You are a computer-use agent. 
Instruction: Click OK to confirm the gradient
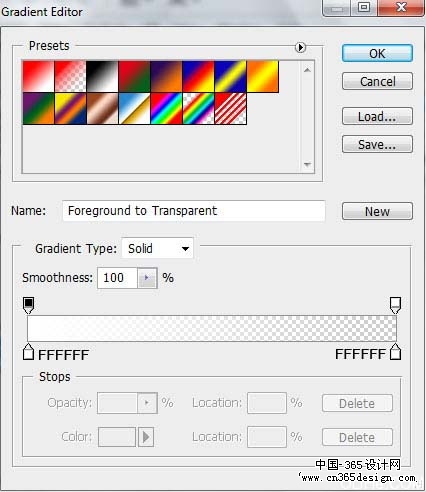click(377, 53)
